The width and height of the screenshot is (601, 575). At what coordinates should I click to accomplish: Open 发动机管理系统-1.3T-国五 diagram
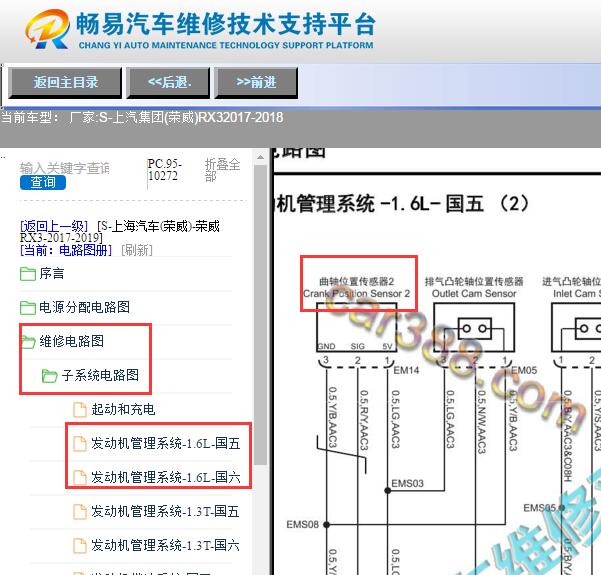165,512
